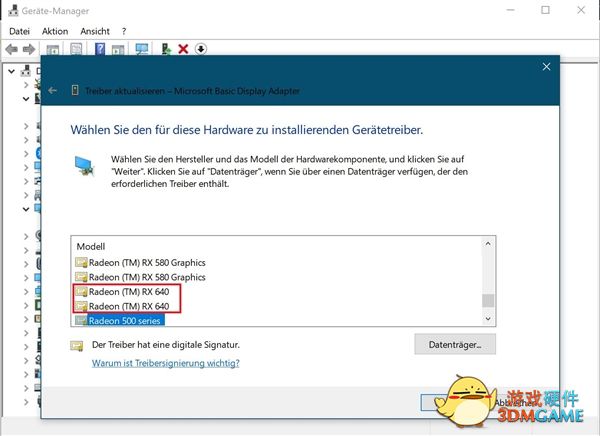
Task: Go back using the driver wizard's arrow
Action: point(52,91)
